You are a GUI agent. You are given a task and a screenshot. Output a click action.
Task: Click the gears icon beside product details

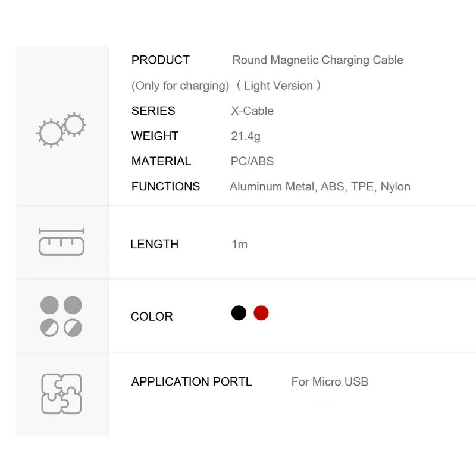[x=61, y=129]
